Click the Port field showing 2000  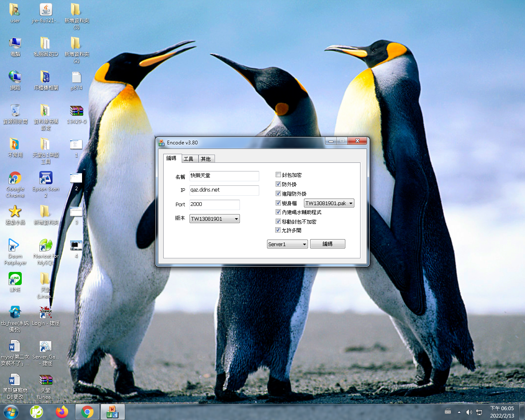(x=215, y=205)
